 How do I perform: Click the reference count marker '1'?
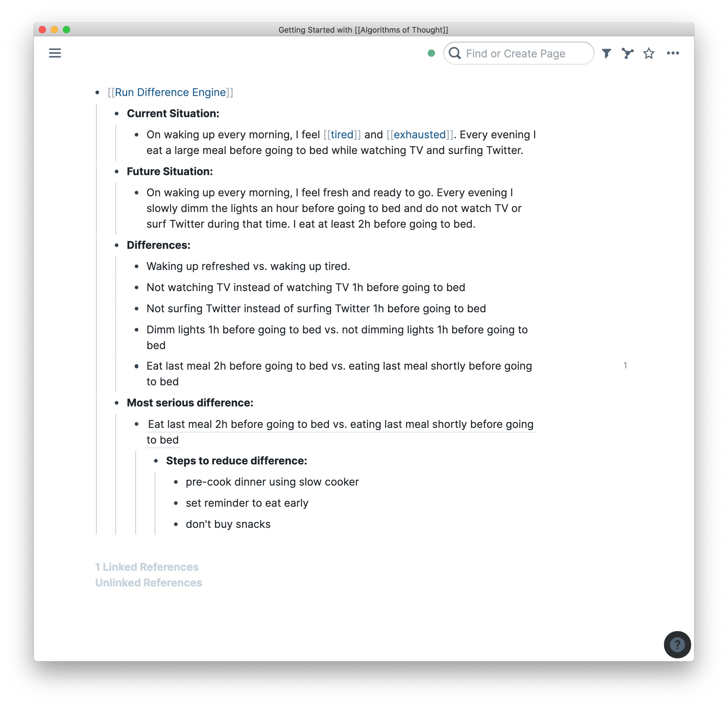[x=625, y=366]
